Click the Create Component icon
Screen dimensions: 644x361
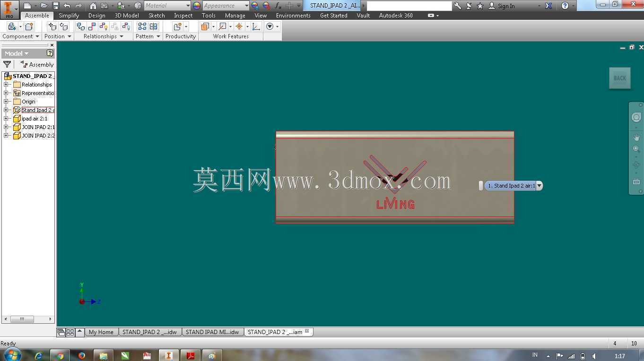tap(29, 26)
